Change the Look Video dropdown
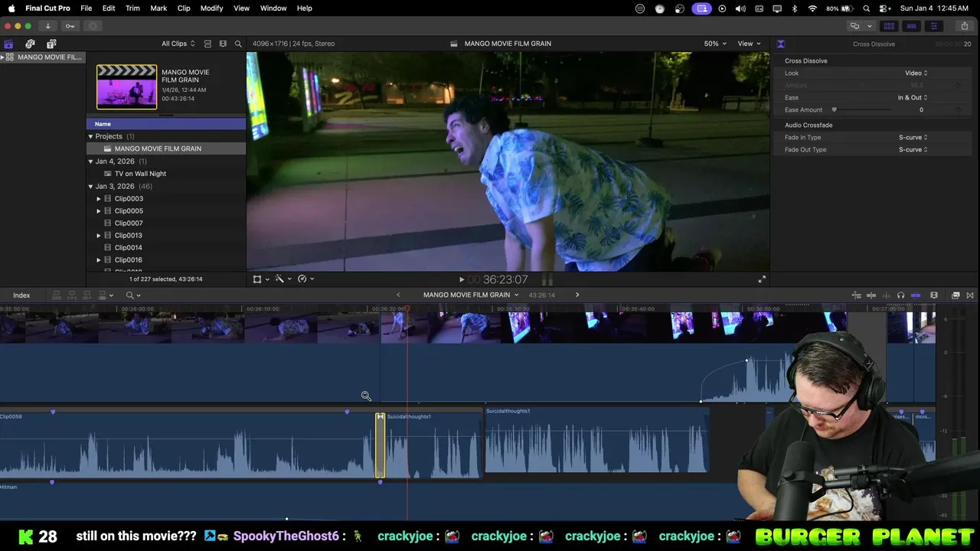Screen dimensions: 980x551 tap(916, 73)
